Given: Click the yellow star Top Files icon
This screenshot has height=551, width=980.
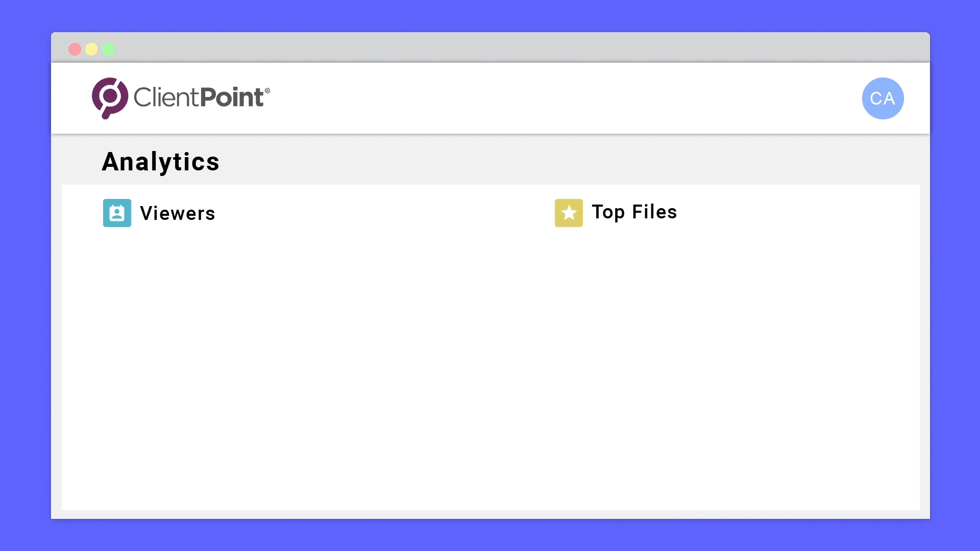Looking at the screenshot, I should click(569, 213).
